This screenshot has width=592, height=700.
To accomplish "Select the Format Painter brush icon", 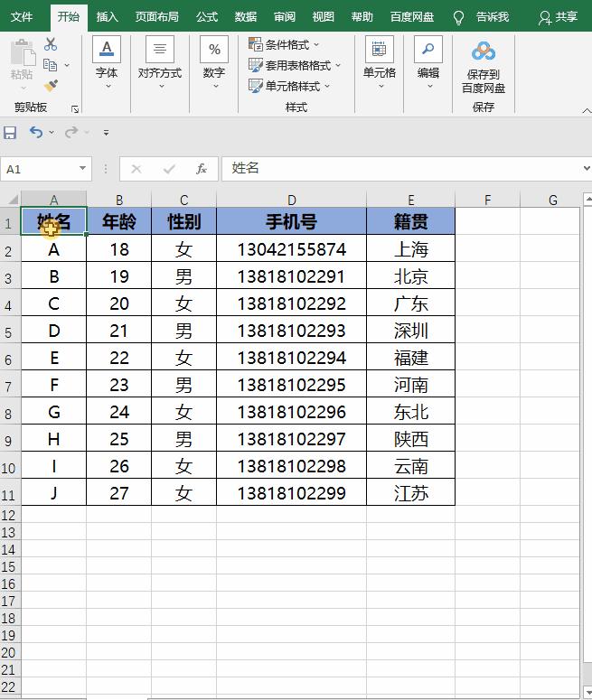I will pyautogui.click(x=51, y=86).
